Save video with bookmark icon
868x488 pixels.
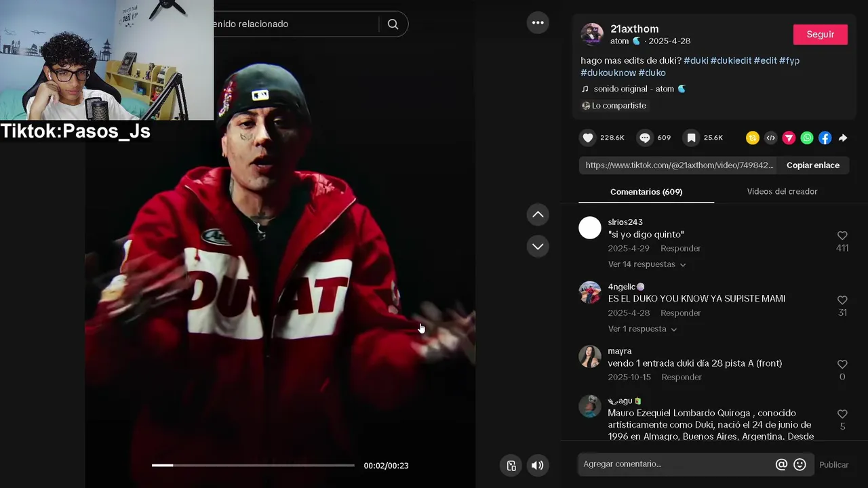[691, 138]
